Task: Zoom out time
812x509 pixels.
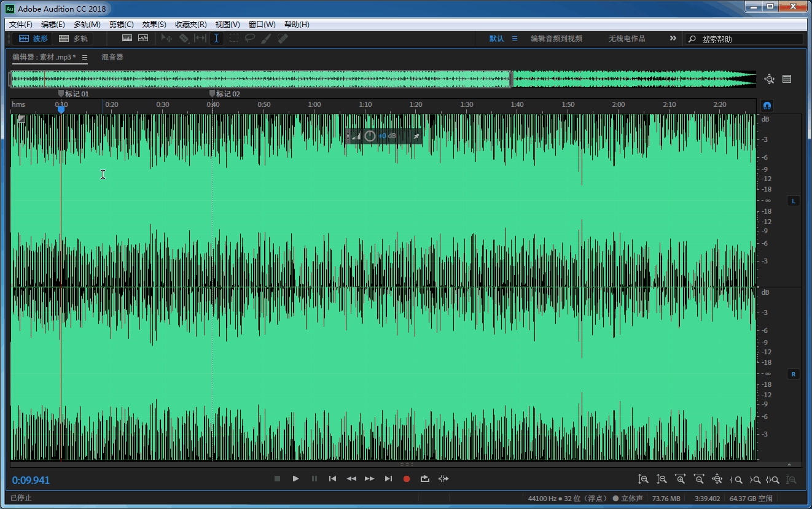Action: click(698, 480)
